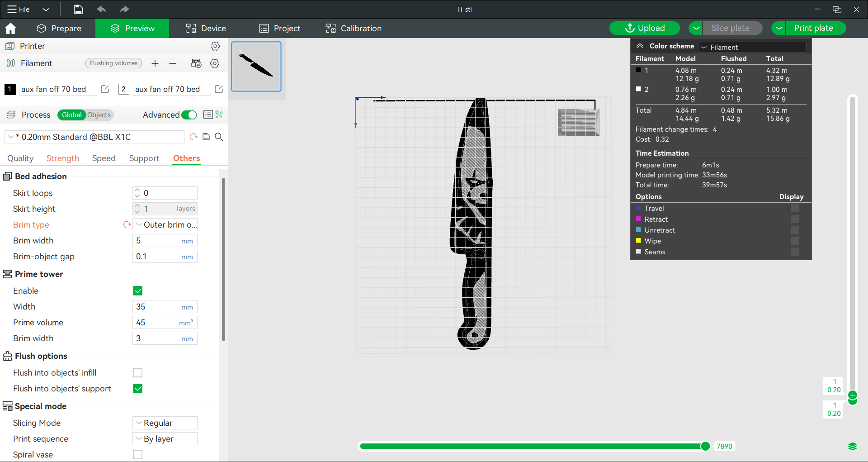Add a filament with plus icon
868x462 pixels.
coord(155,63)
